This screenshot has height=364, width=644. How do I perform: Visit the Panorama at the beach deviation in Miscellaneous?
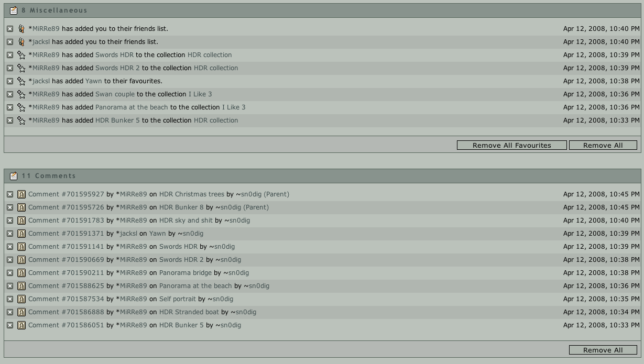pyautogui.click(x=132, y=107)
